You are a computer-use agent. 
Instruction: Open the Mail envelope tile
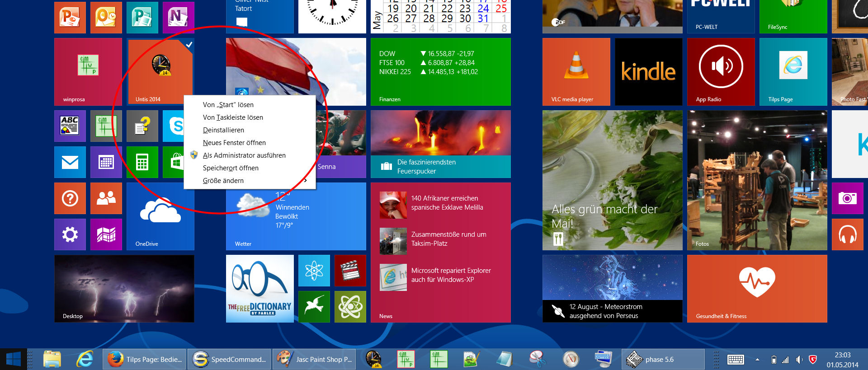(x=70, y=162)
